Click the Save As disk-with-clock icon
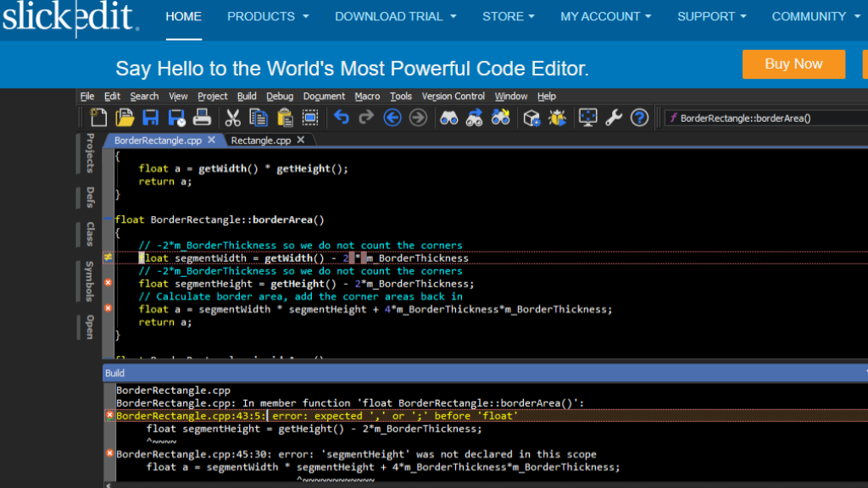 (x=176, y=118)
